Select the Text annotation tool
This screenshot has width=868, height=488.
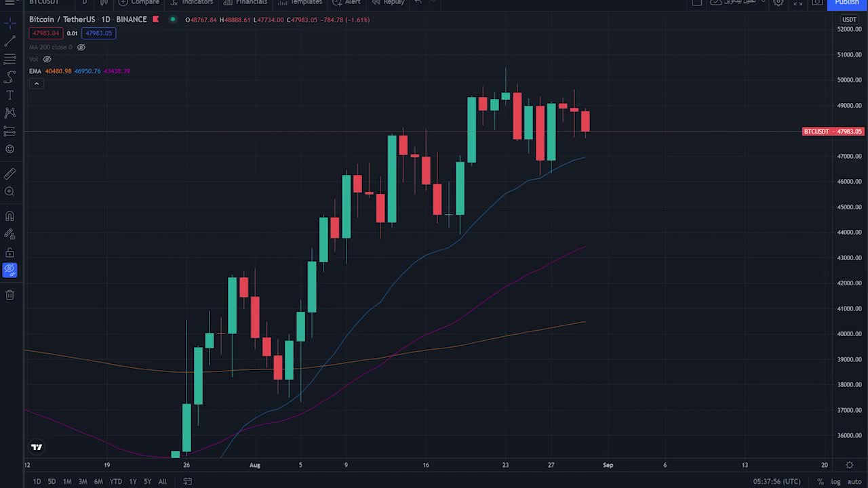point(9,95)
